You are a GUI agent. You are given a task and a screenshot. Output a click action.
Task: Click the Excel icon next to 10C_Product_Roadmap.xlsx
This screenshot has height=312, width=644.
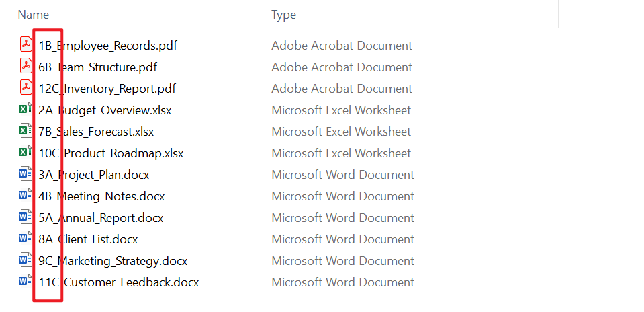26,153
